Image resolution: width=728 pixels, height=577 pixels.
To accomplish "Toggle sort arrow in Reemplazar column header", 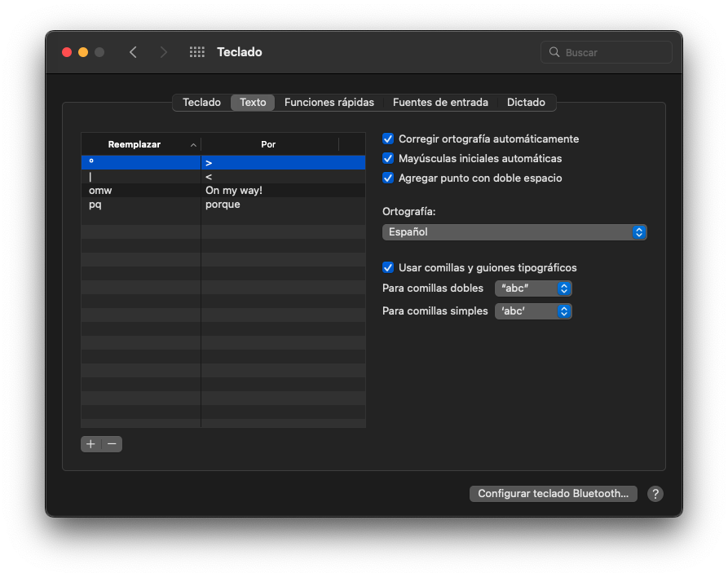I will [x=193, y=144].
